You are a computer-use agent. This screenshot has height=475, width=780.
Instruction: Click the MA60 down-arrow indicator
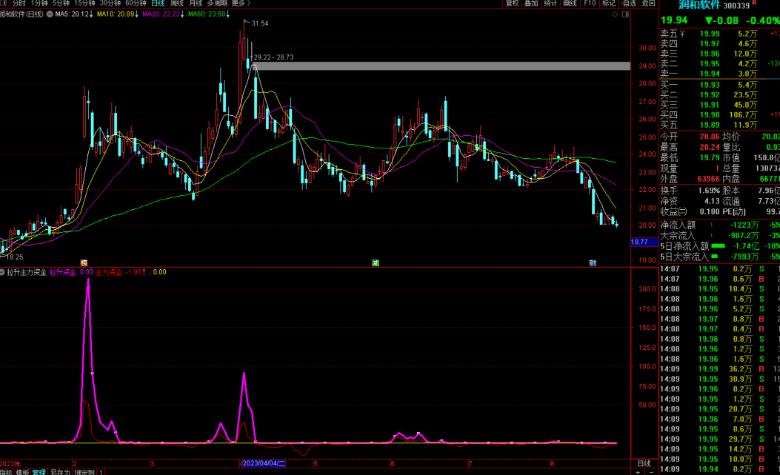pos(228,14)
